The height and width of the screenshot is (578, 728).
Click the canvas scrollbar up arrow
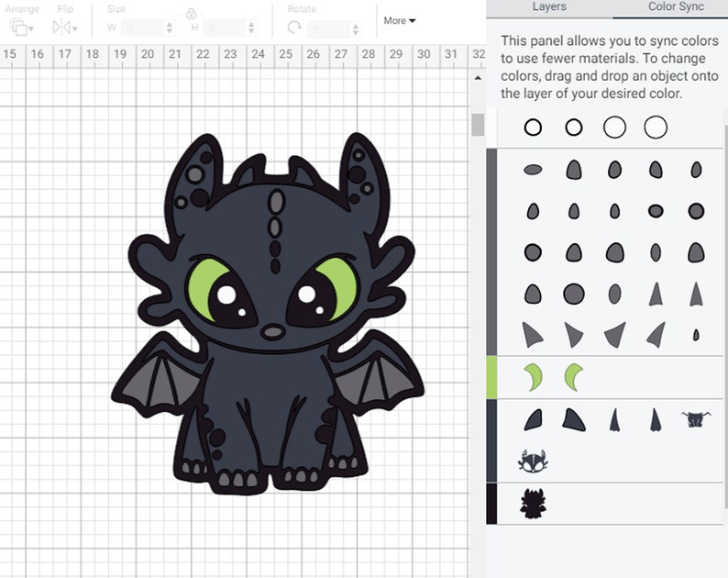(x=478, y=78)
